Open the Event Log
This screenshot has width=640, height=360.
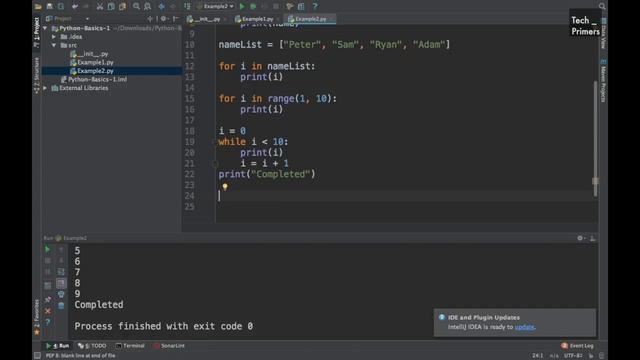(x=578, y=346)
